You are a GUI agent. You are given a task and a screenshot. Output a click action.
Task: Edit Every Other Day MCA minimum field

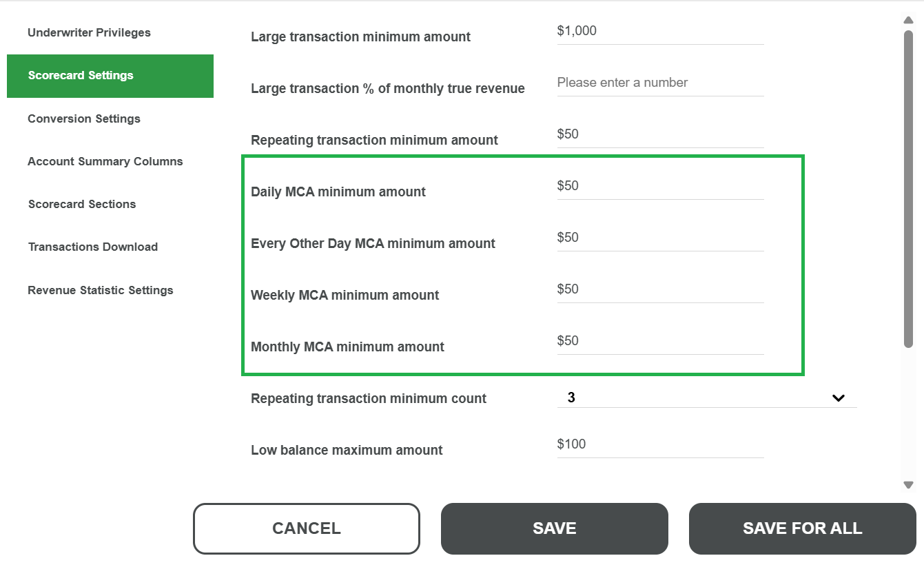click(660, 238)
